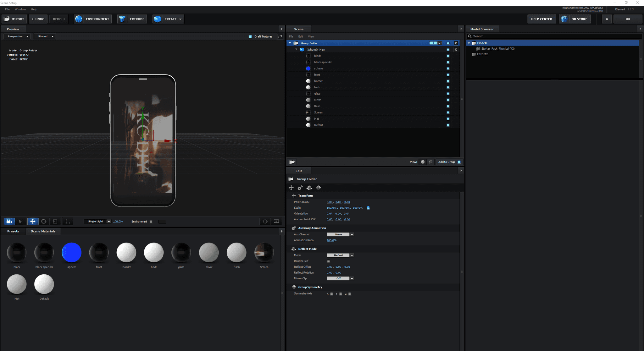The image size is (644, 351).
Task: Switch to the Presets tab
Action: (x=13, y=231)
